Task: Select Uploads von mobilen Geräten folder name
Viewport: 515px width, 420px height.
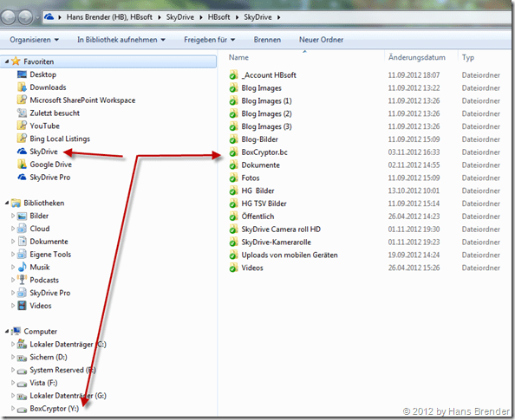Action: [290, 255]
